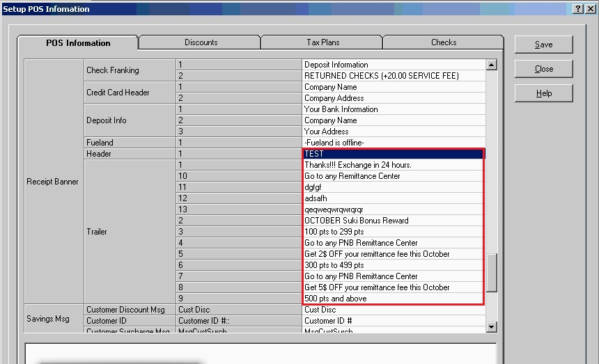
Task: Edit the 'Thanks!!! Exchange in 24 hours.' field
Action: pos(393,165)
